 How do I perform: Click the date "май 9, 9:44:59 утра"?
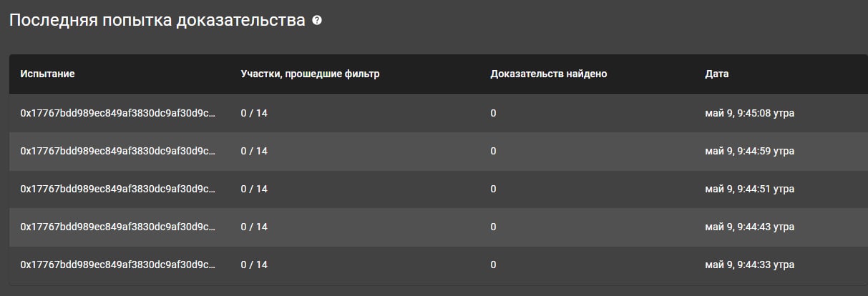click(749, 151)
